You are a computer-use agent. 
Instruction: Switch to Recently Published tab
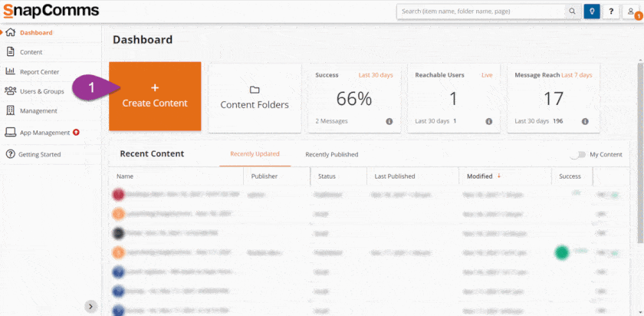[331, 154]
